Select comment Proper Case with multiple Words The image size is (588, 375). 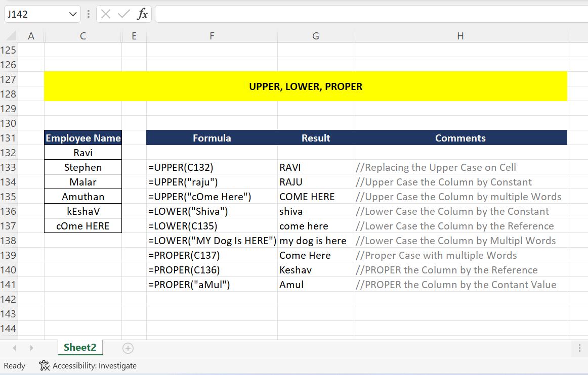tap(460, 255)
